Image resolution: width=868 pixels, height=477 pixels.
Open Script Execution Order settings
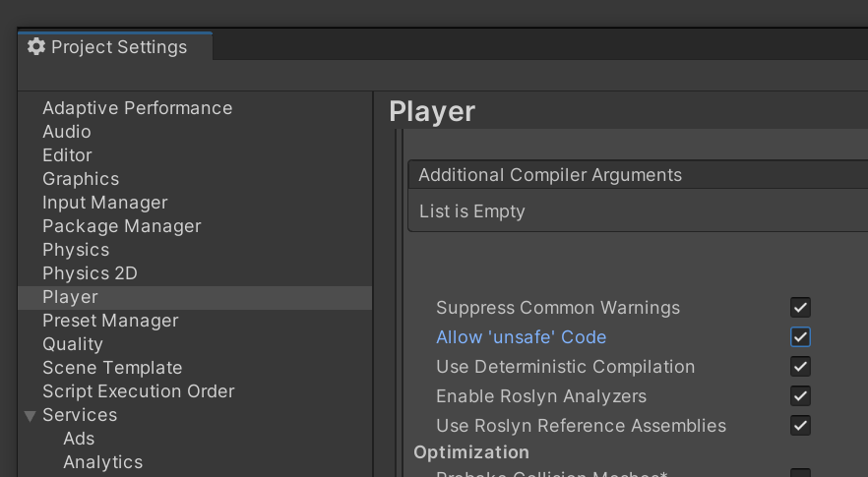click(138, 391)
